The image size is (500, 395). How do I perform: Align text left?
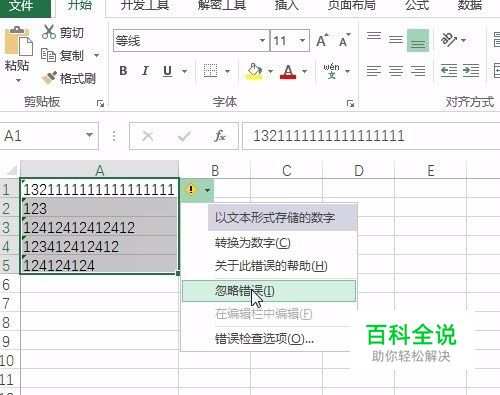pos(374,71)
